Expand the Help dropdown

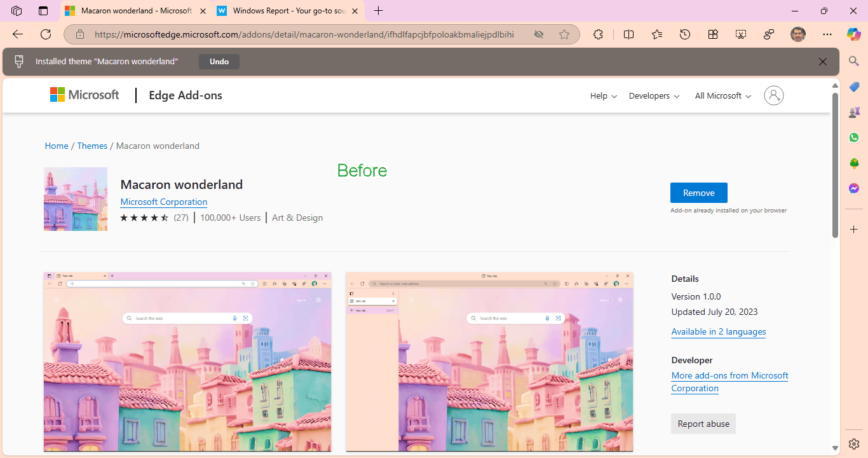tap(603, 95)
